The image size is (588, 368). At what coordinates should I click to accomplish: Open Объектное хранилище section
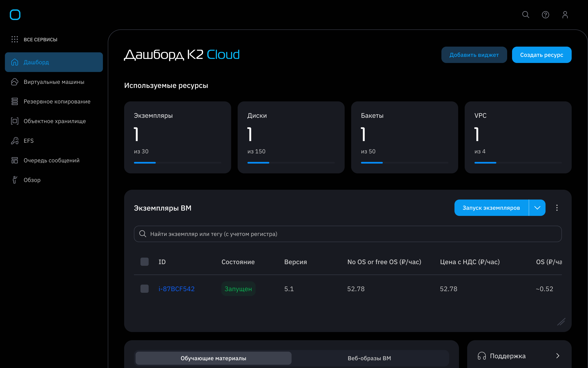click(54, 121)
